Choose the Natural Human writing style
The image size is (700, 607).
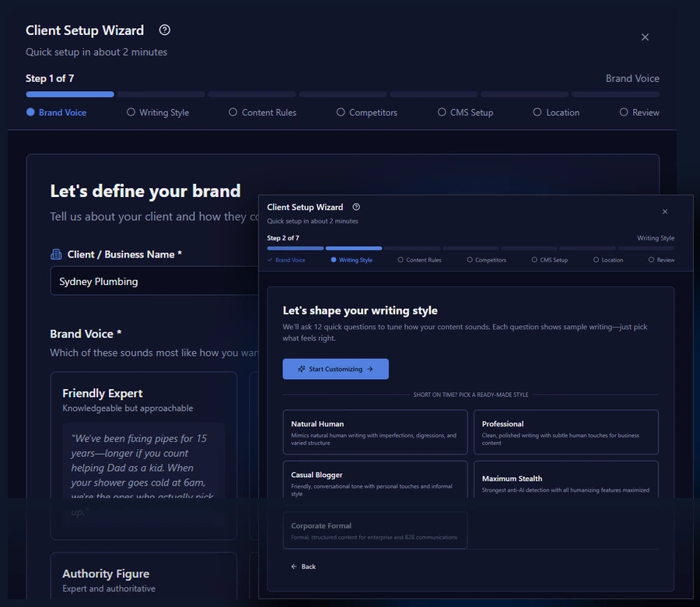[375, 432]
